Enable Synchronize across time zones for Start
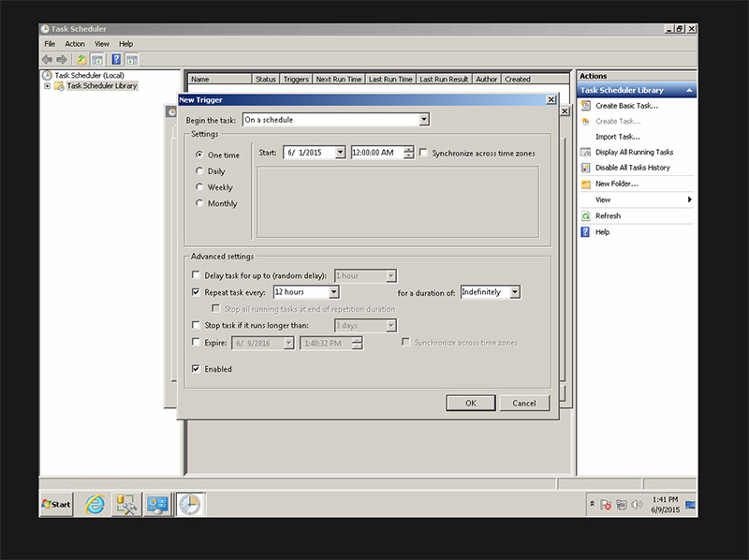 click(423, 153)
